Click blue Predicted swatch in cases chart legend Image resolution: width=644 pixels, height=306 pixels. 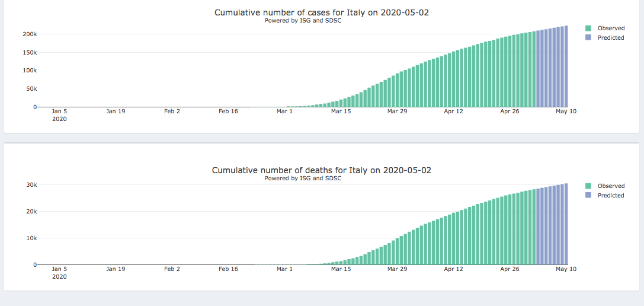[x=588, y=37]
